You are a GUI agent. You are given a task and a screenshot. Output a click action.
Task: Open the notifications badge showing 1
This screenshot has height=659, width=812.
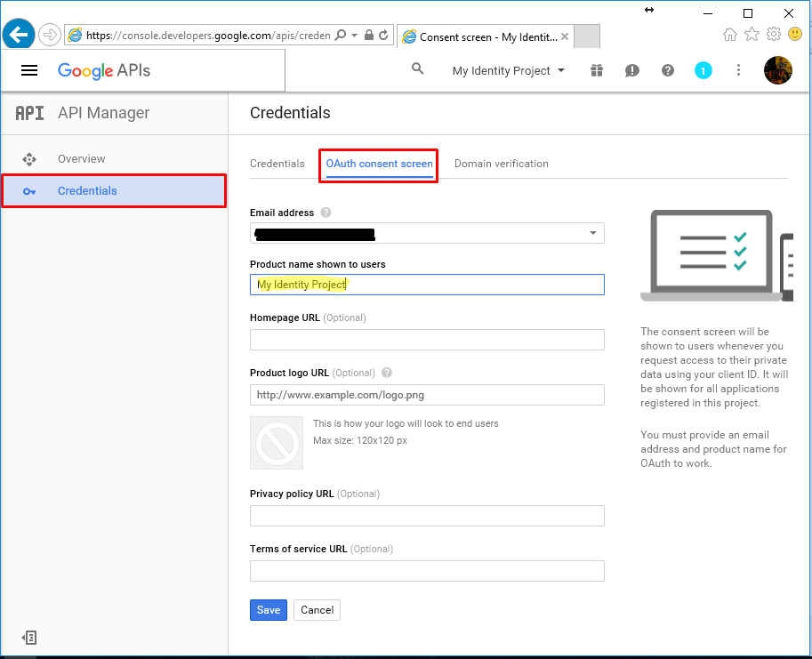pyautogui.click(x=703, y=70)
